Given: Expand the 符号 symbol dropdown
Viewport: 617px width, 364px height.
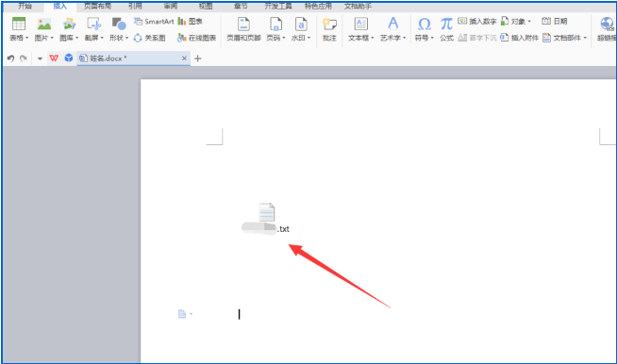Looking at the screenshot, I should coord(432,38).
